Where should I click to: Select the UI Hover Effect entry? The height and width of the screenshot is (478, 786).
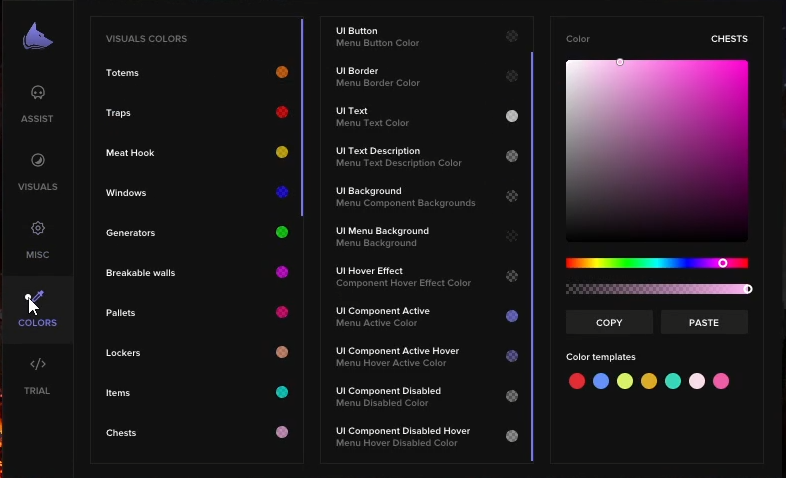click(x=427, y=277)
